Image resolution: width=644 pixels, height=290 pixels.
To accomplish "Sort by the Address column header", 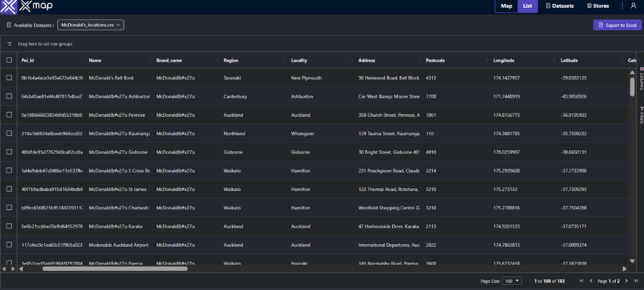I will click(x=367, y=61).
